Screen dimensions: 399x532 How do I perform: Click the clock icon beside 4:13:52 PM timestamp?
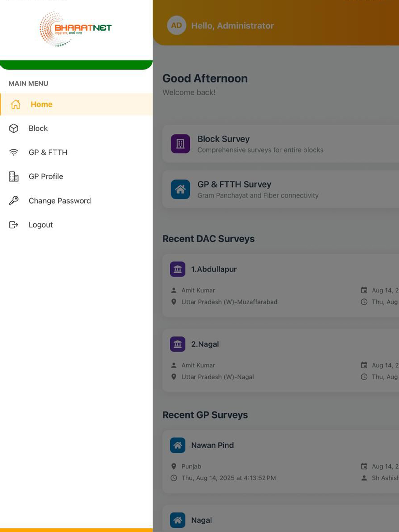pyautogui.click(x=174, y=478)
